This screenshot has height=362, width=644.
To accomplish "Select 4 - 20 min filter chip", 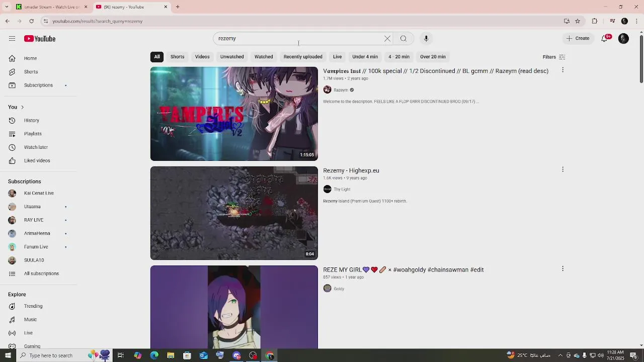I will [x=399, y=57].
